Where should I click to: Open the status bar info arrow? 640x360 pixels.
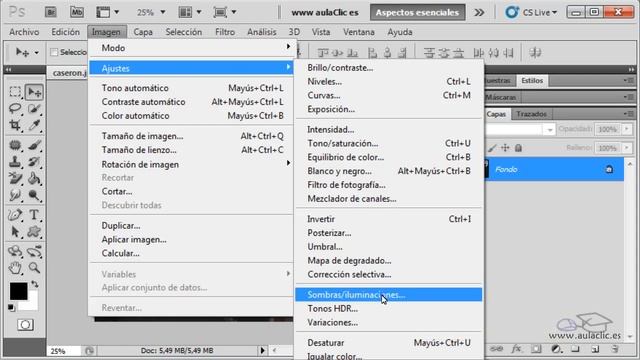(x=262, y=350)
